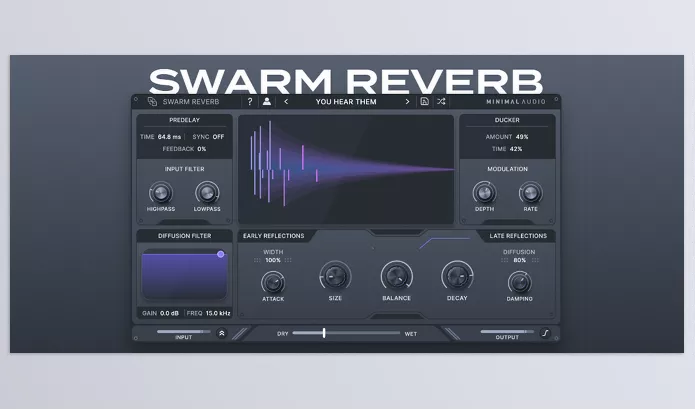Click the SWARM REVERB plugin name text
The width and height of the screenshot is (695, 409).
tap(191, 101)
